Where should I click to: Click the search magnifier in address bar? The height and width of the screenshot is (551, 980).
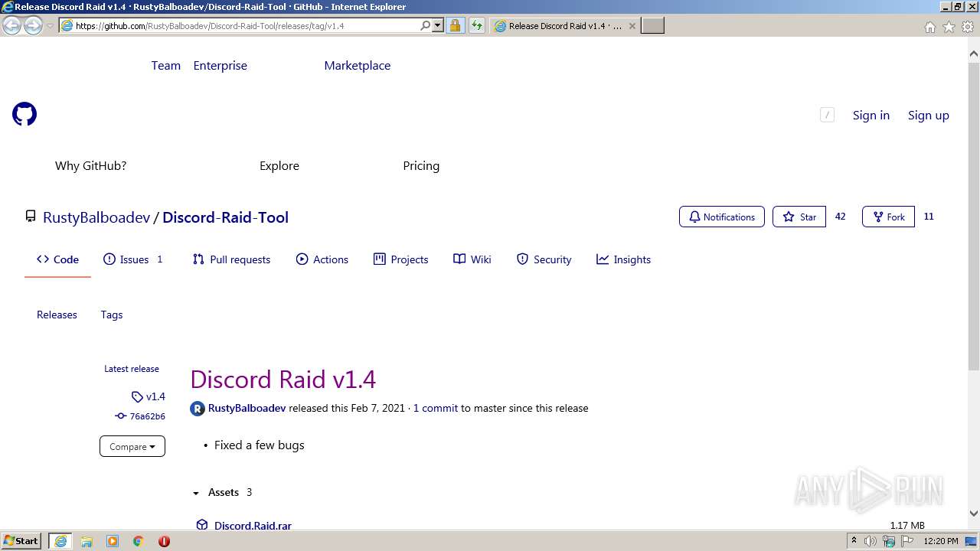tap(426, 25)
